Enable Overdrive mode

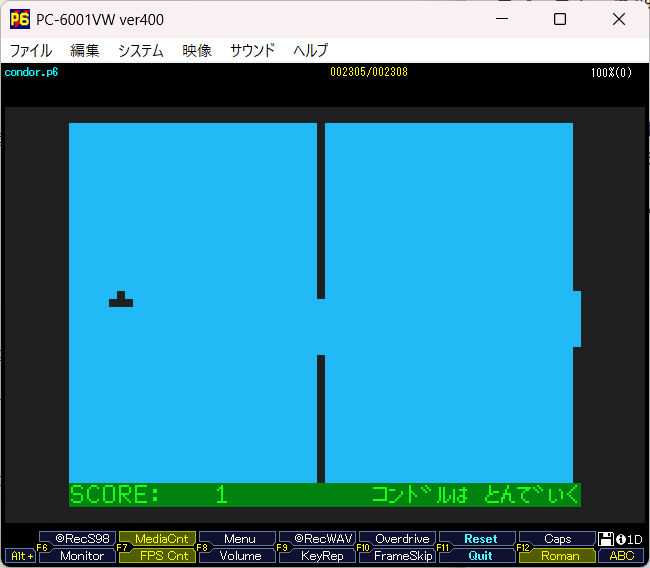tap(398, 539)
